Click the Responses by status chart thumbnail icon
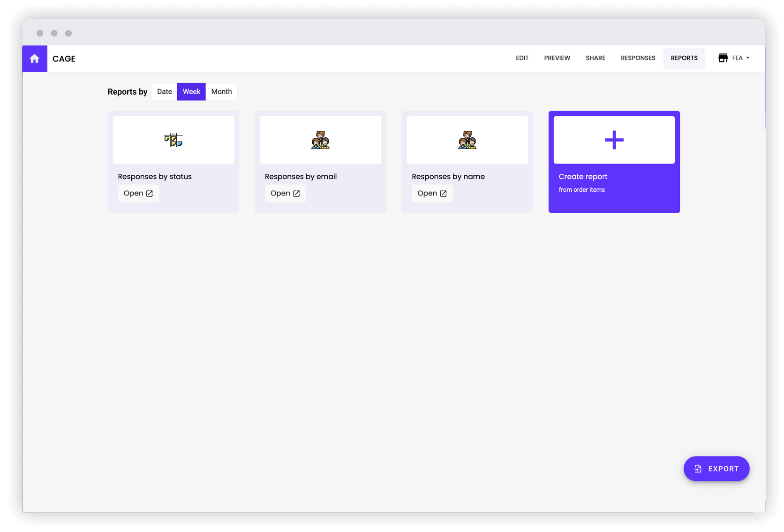This screenshot has width=784, height=532. click(x=173, y=139)
